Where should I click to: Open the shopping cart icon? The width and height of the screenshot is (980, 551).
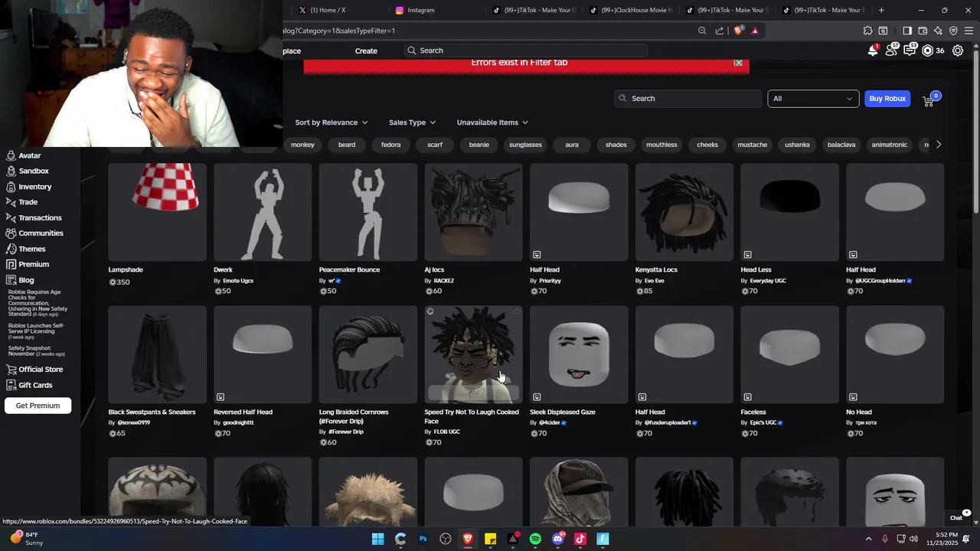(929, 99)
